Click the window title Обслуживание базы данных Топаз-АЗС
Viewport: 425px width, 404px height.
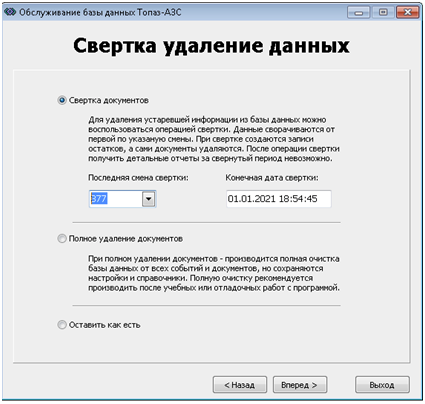point(100,12)
